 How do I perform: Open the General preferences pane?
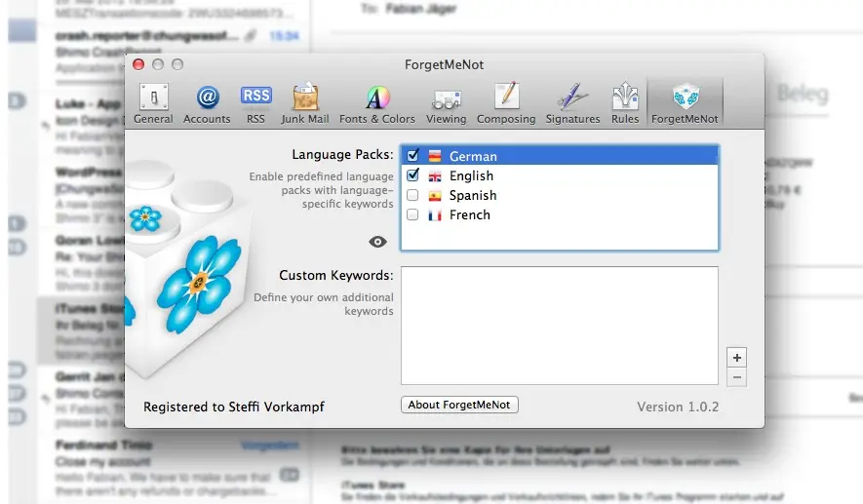tap(153, 103)
